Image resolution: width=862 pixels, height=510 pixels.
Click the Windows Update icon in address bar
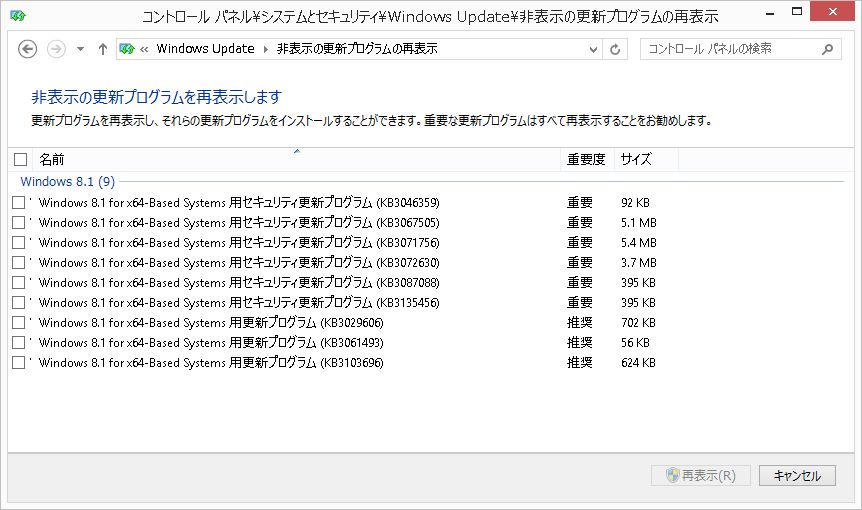(x=127, y=49)
